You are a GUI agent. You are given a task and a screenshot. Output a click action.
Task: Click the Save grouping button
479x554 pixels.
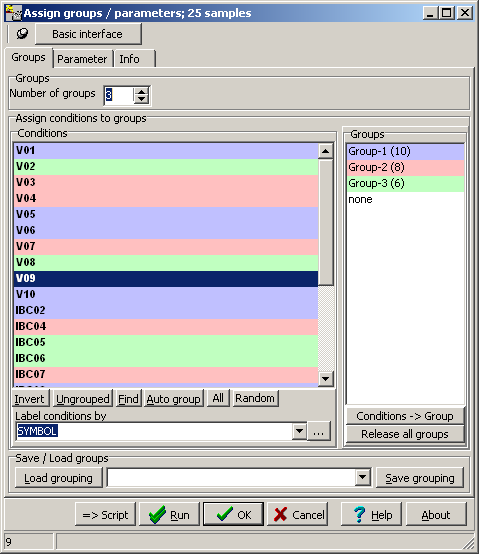420,478
